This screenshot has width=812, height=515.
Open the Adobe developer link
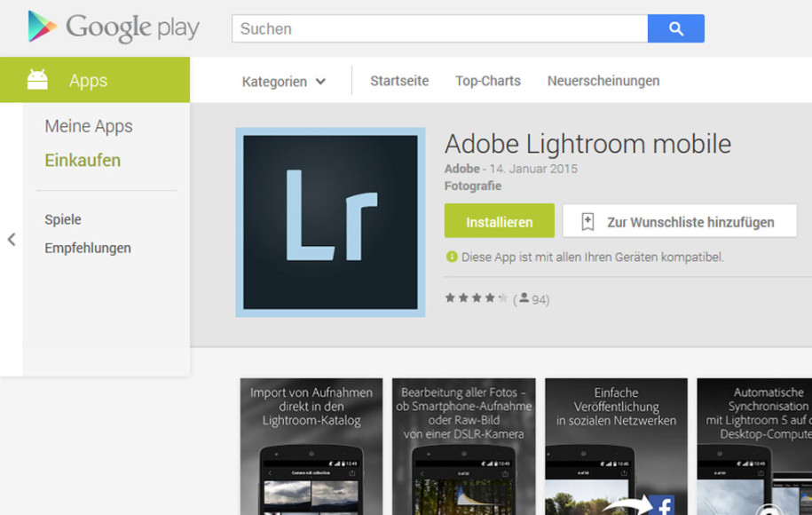pyautogui.click(x=462, y=169)
